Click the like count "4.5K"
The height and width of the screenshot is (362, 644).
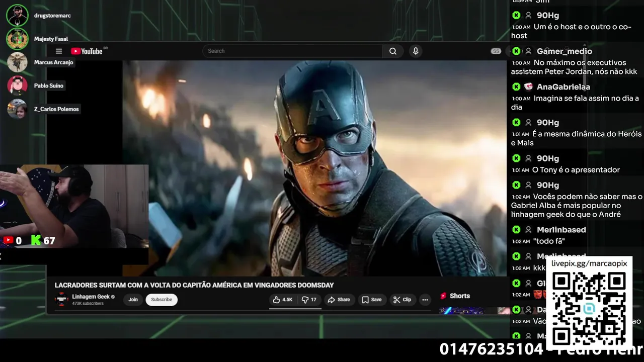tap(287, 300)
